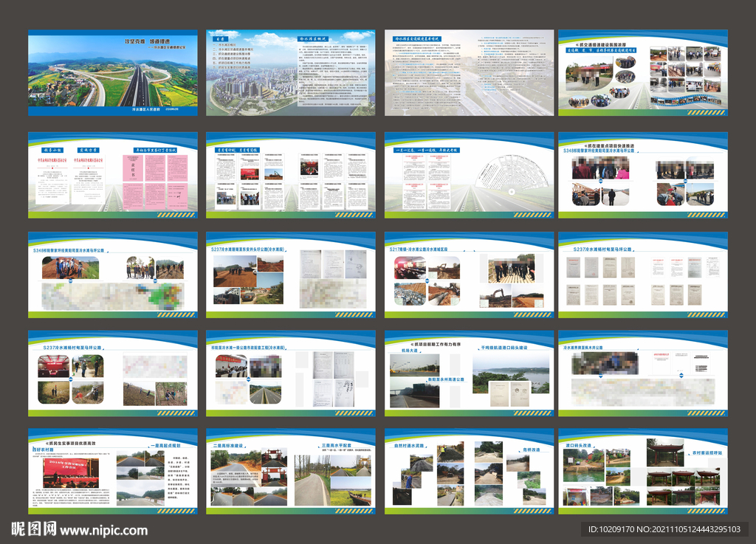Screen dimensions: 756x544
Task: Open the divided highway photo on the 市政配套 panel
Action: [x=266, y=393]
